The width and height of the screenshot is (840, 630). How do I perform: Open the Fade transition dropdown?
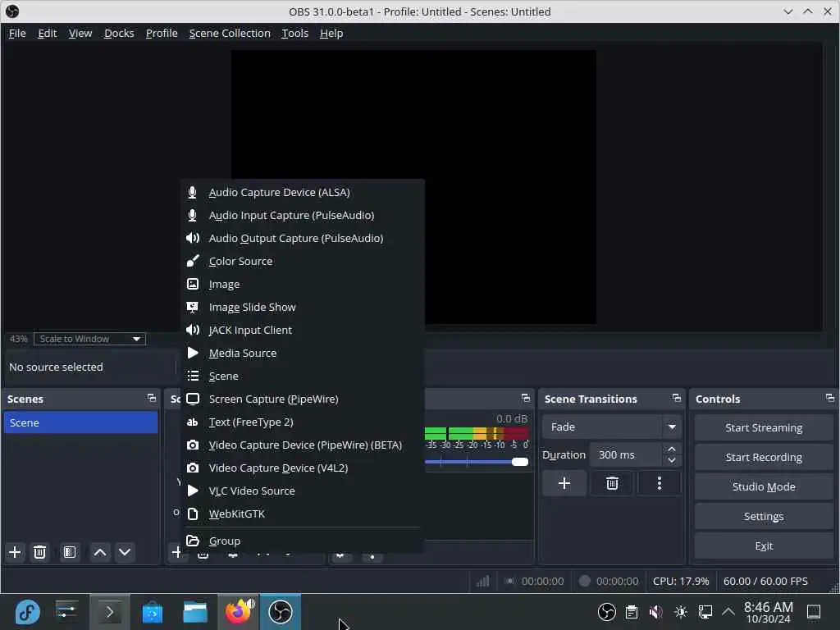[x=612, y=427]
